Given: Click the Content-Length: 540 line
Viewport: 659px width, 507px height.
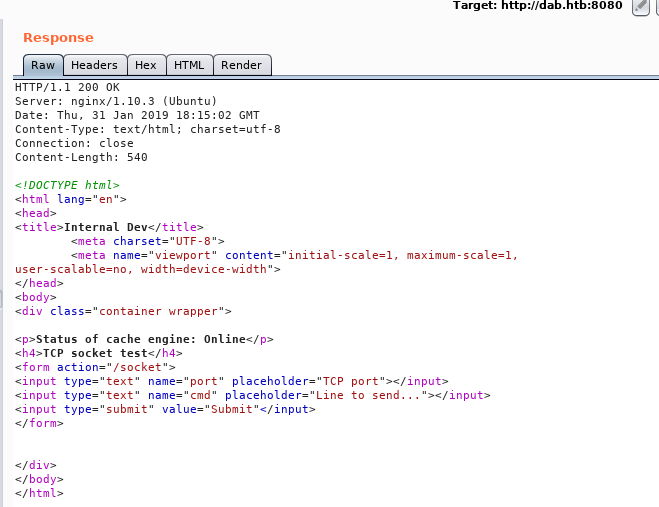Looking at the screenshot, I should (x=81, y=157).
